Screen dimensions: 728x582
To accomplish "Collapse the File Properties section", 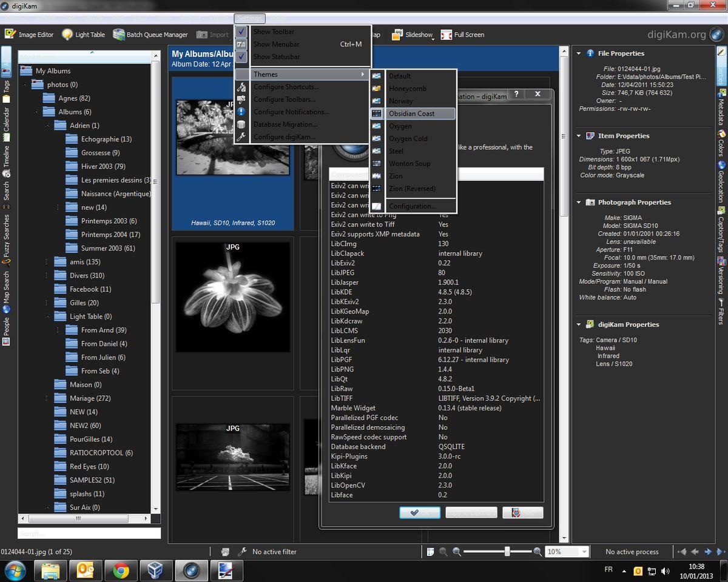I will [x=579, y=53].
